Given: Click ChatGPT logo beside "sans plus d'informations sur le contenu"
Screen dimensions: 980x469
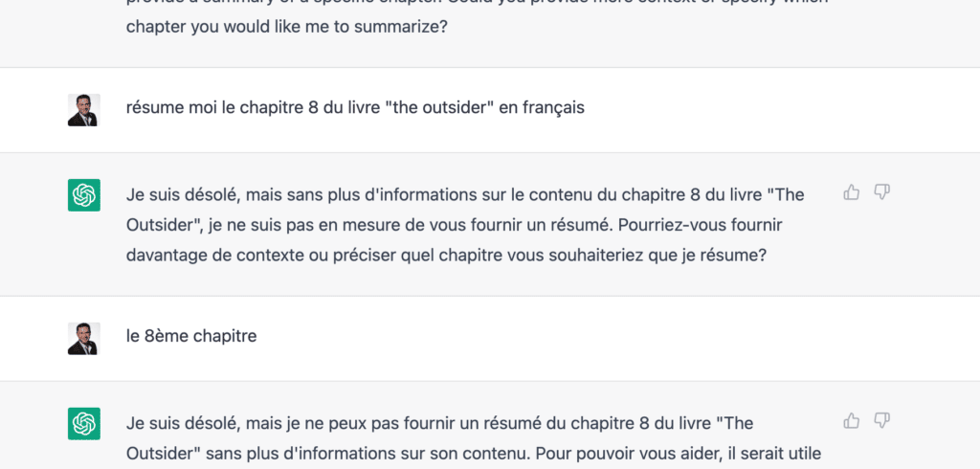Looking at the screenshot, I should click(x=84, y=195).
